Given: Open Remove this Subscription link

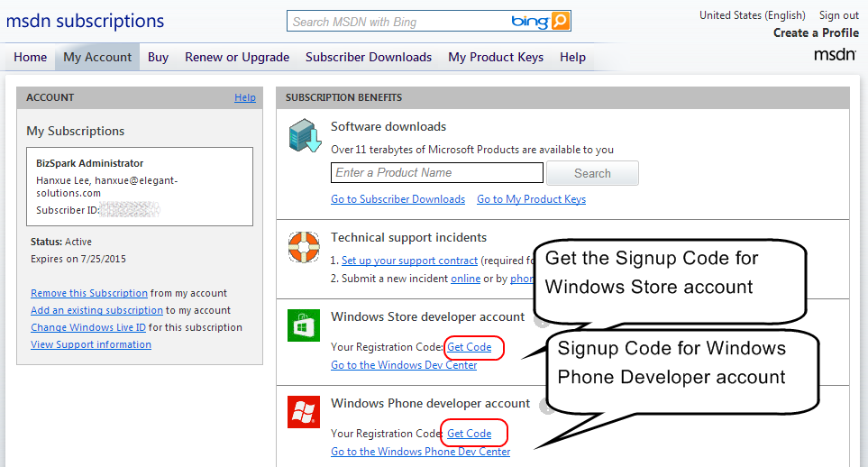Looking at the screenshot, I should (89, 293).
